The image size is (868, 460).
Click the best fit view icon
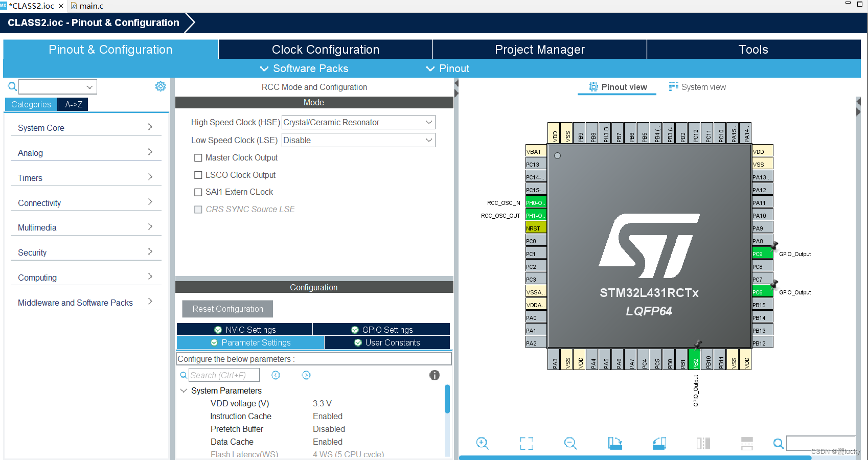tap(526, 443)
